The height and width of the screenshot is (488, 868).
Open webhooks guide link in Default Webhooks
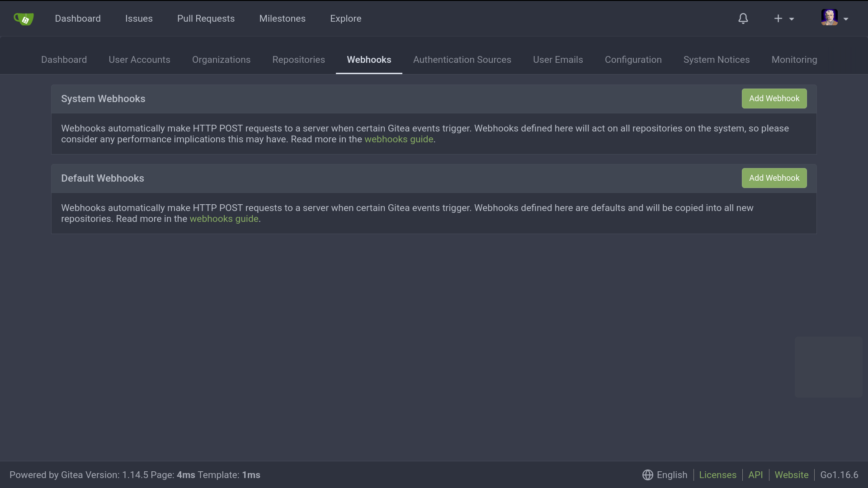click(224, 219)
